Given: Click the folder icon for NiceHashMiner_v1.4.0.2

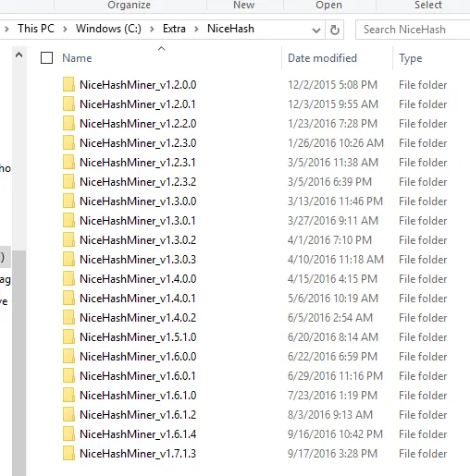Looking at the screenshot, I should click(68, 317).
